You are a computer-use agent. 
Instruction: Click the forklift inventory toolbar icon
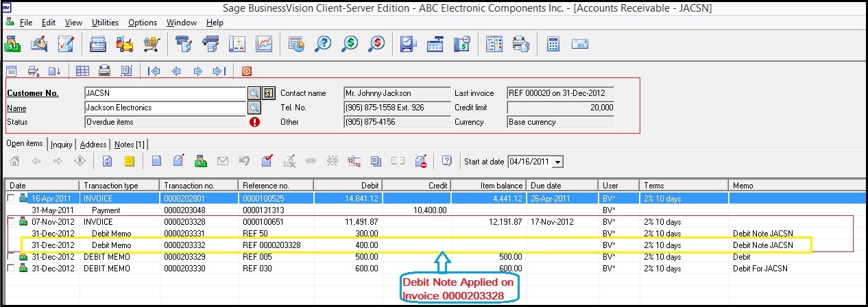[x=125, y=44]
